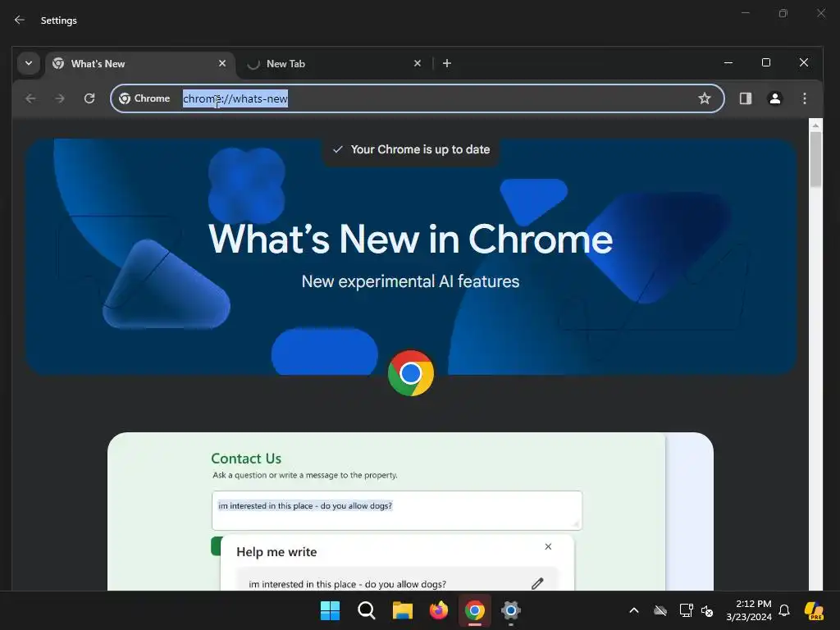Image resolution: width=840 pixels, height=630 pixels.
Task: Close the What's New tab
Action: click(x=222, y=63)
